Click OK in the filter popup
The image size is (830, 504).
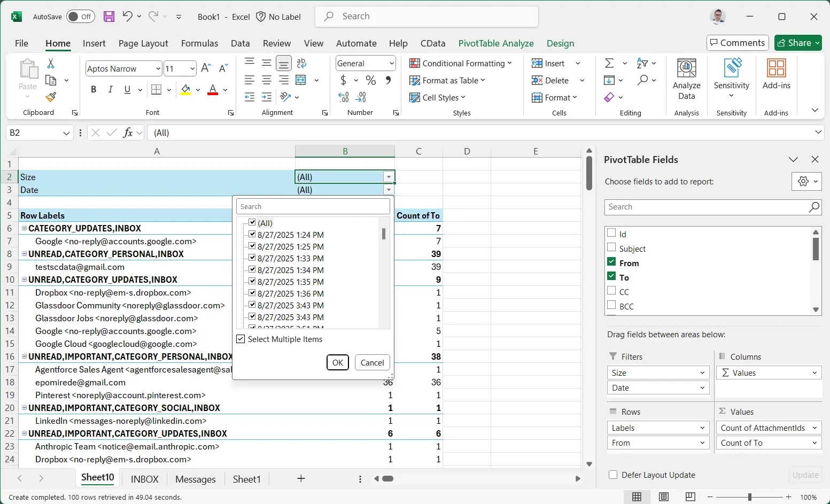coord(338,362)
